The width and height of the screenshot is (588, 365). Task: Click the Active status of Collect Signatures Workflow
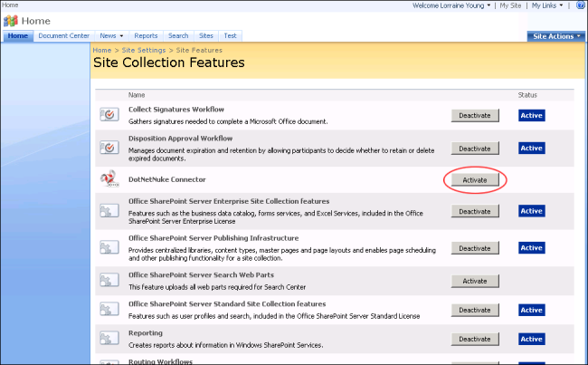click(531, 115)
